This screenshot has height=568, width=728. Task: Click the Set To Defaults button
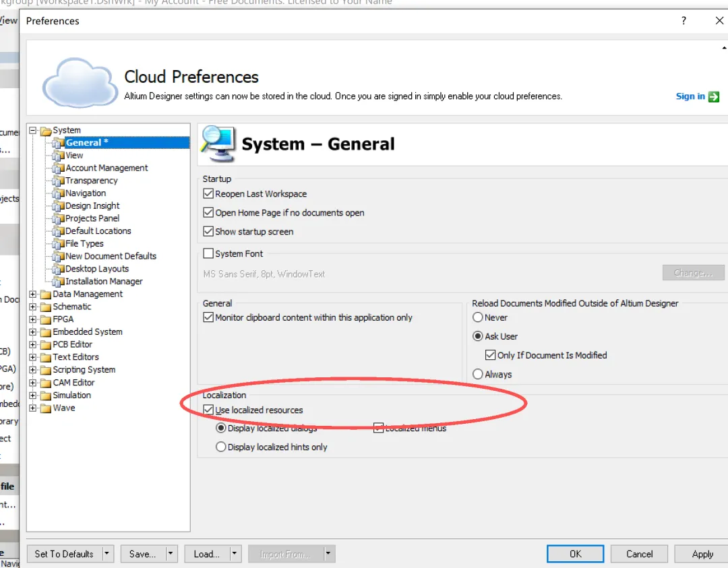coord(65,554)
